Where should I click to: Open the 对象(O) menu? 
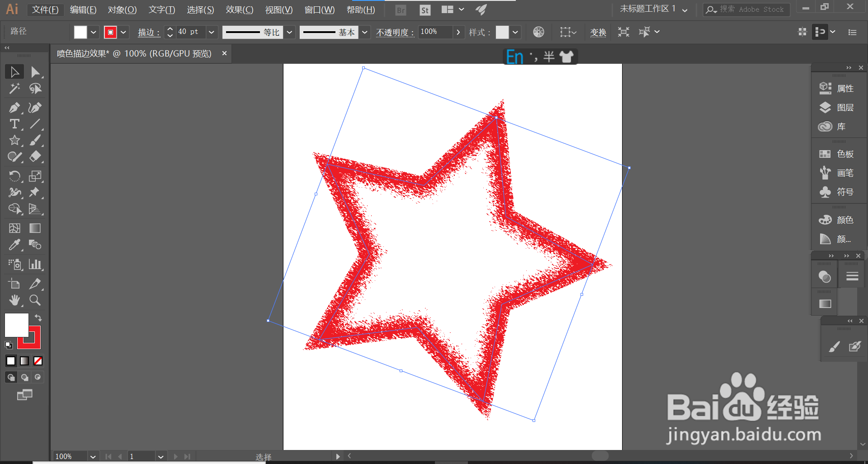[122, 9]
